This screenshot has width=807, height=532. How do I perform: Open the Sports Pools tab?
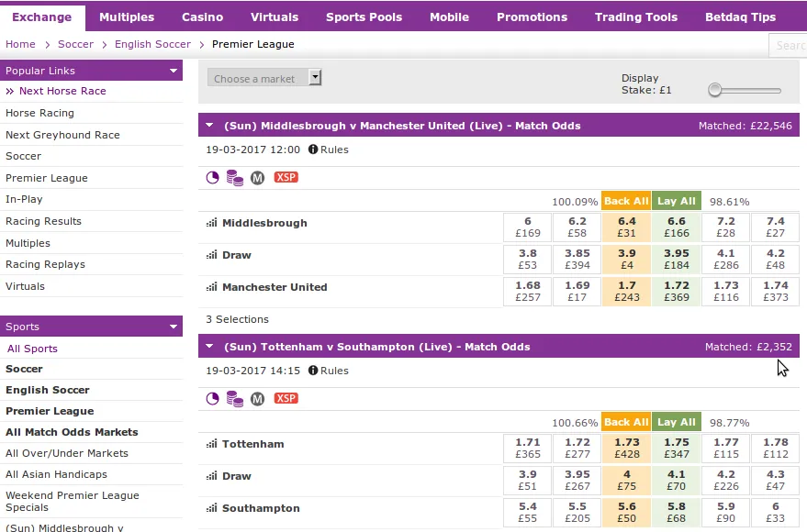(x=364, y=17)
